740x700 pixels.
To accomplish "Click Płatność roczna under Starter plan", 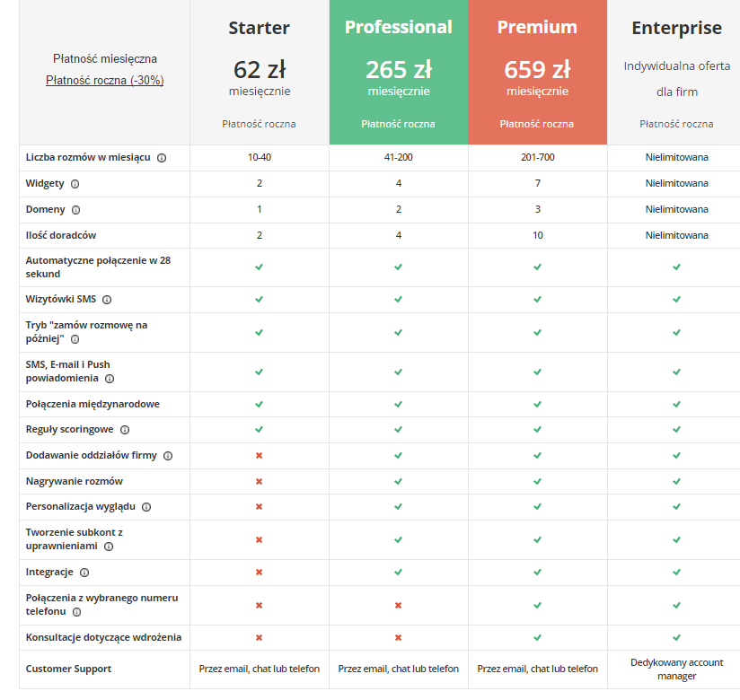I will (x=260, y=124).
